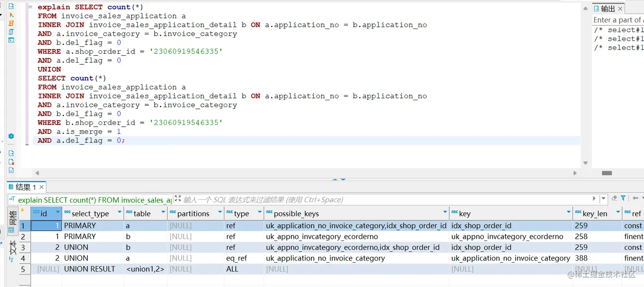Execute SQL statement icon in editor sidebar

tap(11, 6)
